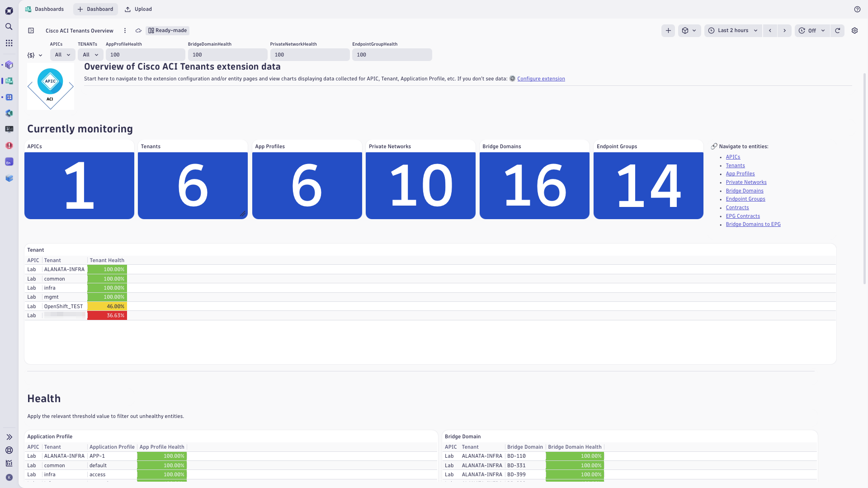The width and height of the screenshot is (868, 488).
Task: Open the help icon in the top-right corner
Action: point(858,9)
